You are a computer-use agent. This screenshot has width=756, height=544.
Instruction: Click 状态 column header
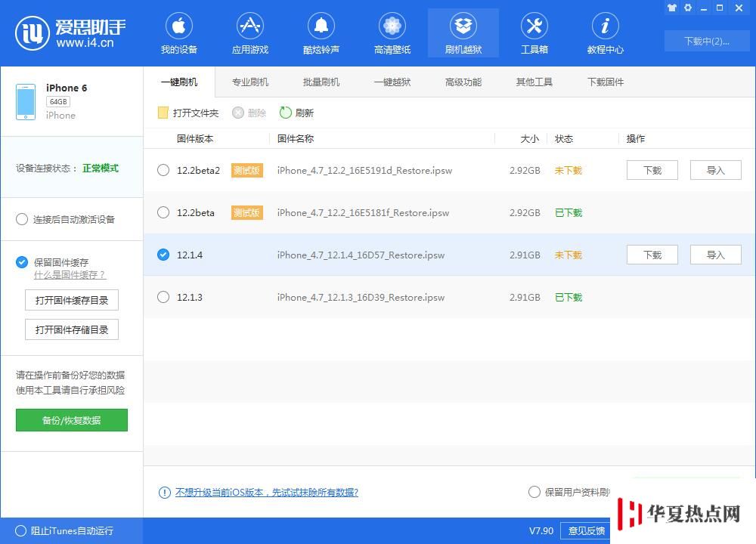[564, 139]
